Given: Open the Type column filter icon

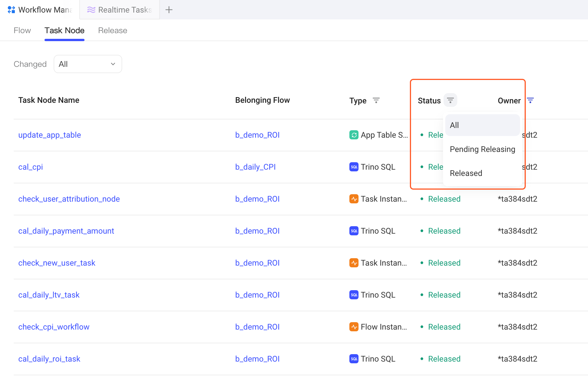Looking at the screenshot, I should click(376, 100).
